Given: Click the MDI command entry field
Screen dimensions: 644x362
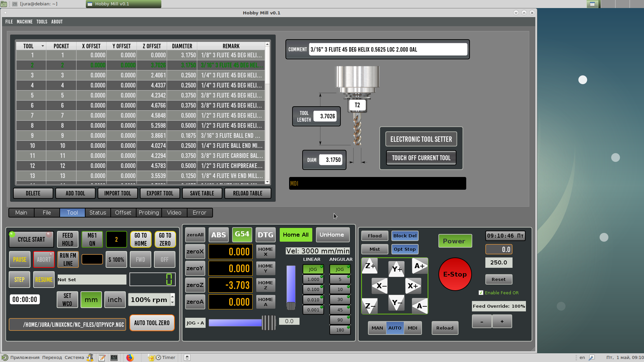Looking at the screenshot, I should 377,183.
